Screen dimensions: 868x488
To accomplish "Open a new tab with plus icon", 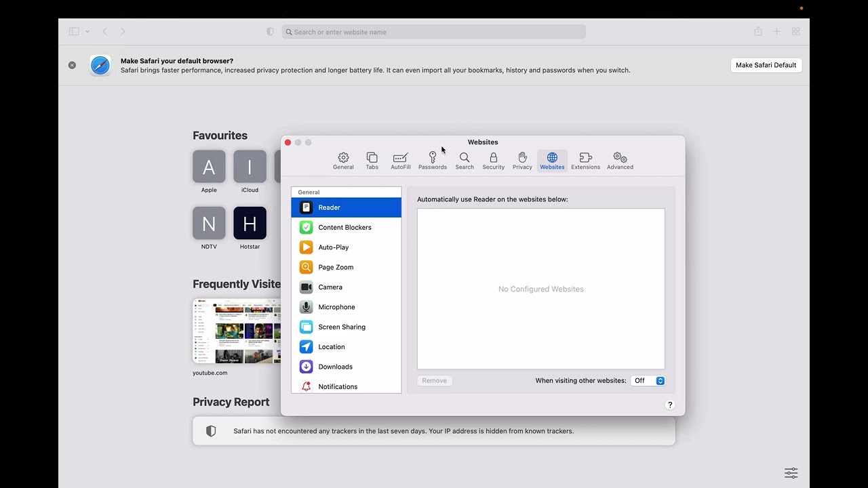I will pos(777,31).
